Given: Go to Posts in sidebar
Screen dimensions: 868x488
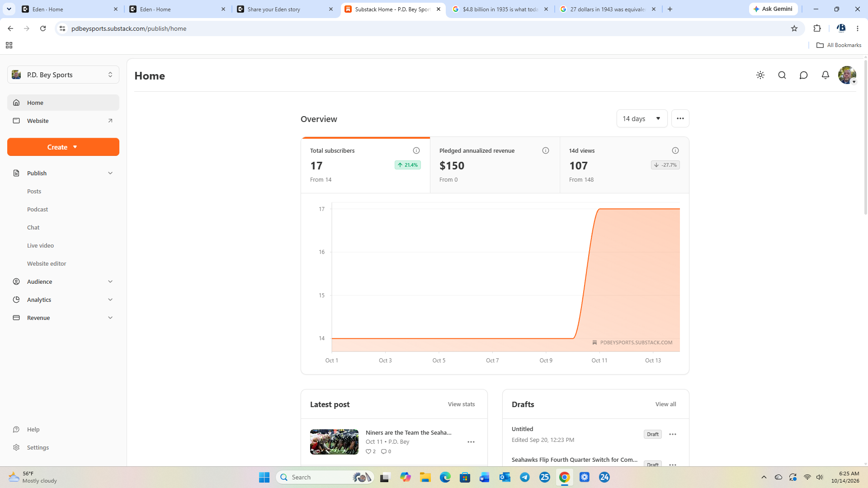Looking at the screenshot, I should point(34,191).
